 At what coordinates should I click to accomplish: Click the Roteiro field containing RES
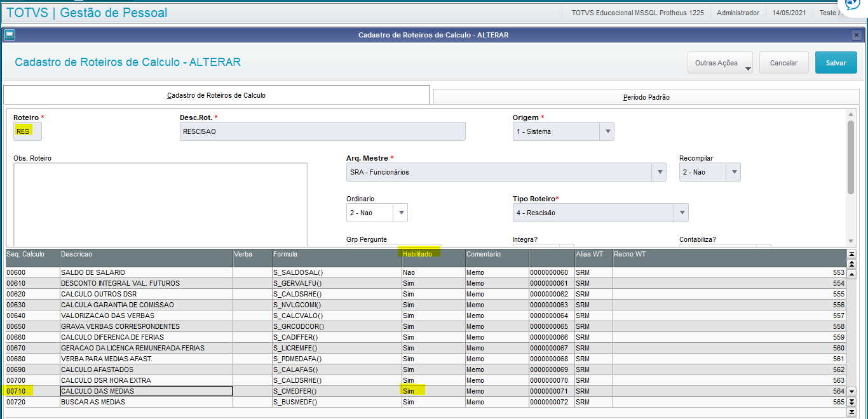(x=27, y=131)
